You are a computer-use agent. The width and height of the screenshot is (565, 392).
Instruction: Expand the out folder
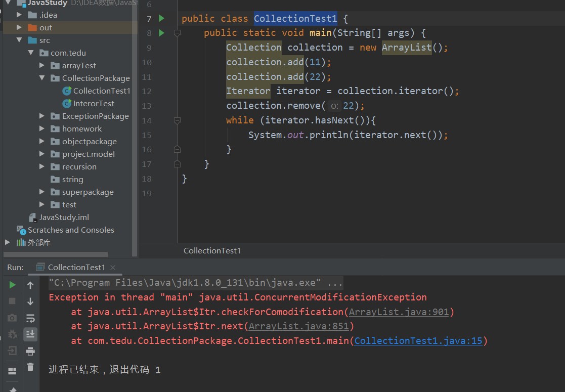coord(19,27)
